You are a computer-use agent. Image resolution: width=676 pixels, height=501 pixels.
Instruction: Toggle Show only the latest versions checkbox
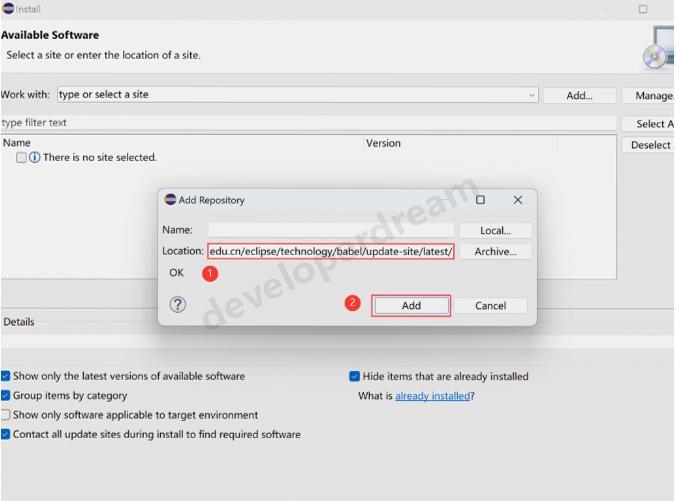[6, 376]
